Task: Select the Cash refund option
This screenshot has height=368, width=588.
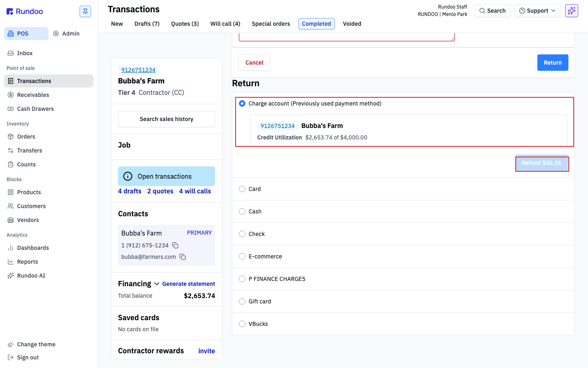Action: [242, 211]
